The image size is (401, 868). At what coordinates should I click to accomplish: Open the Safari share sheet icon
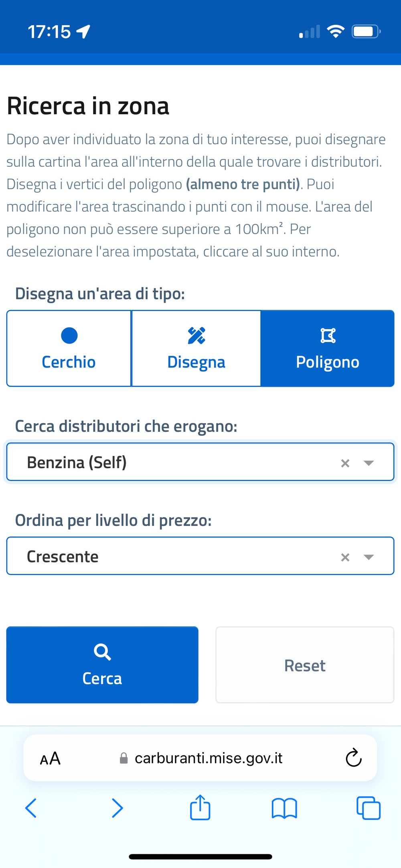200,807
